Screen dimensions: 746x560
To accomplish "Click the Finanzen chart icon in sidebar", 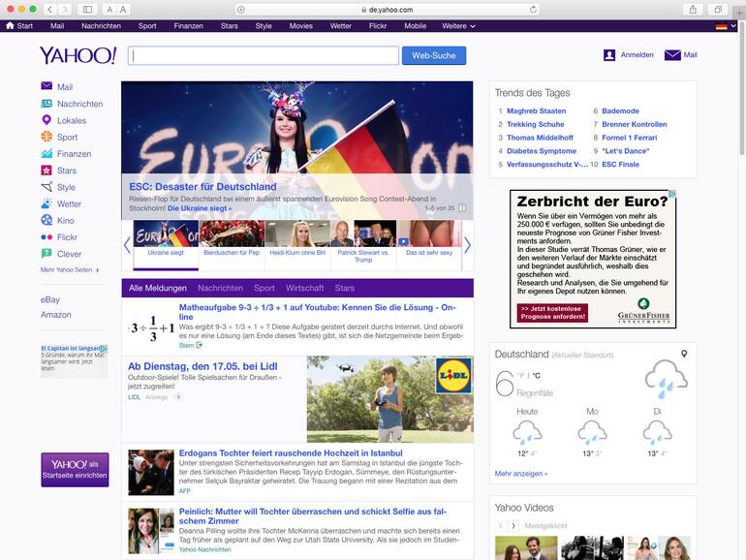I will [x=47, y=153].
